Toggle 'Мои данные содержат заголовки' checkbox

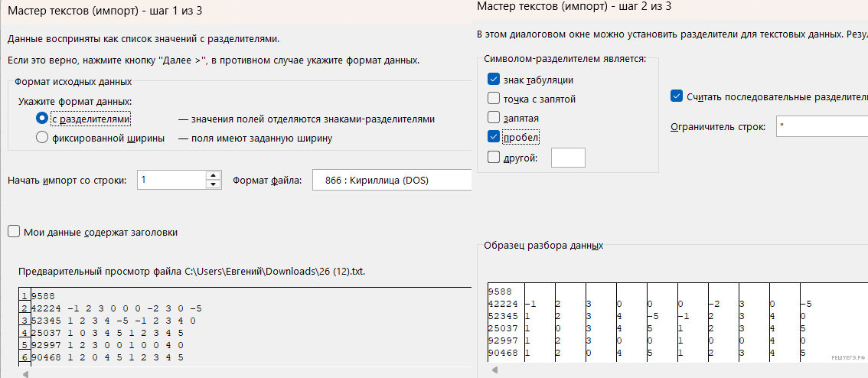pos(14,232)
